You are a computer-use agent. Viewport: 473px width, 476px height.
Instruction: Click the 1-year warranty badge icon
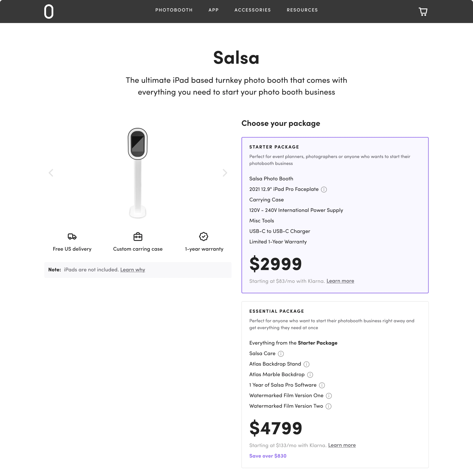[x=203, y=236]
